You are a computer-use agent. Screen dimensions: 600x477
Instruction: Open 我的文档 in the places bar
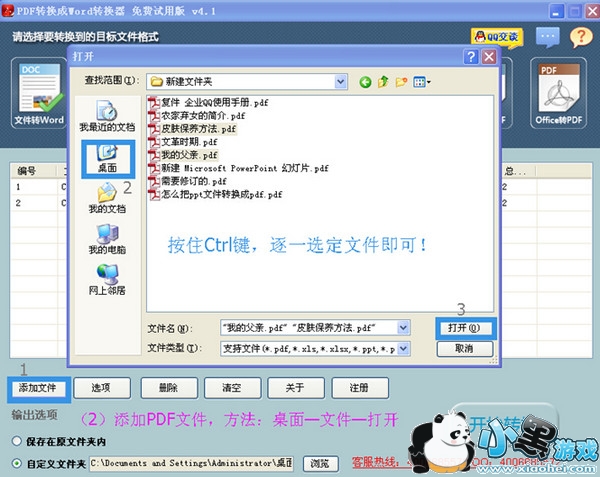point(107,198)
